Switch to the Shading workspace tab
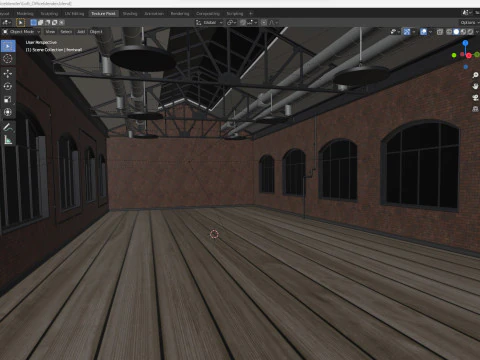The width and height of the screenshot is (480, 360). click(x=130, y=14)
